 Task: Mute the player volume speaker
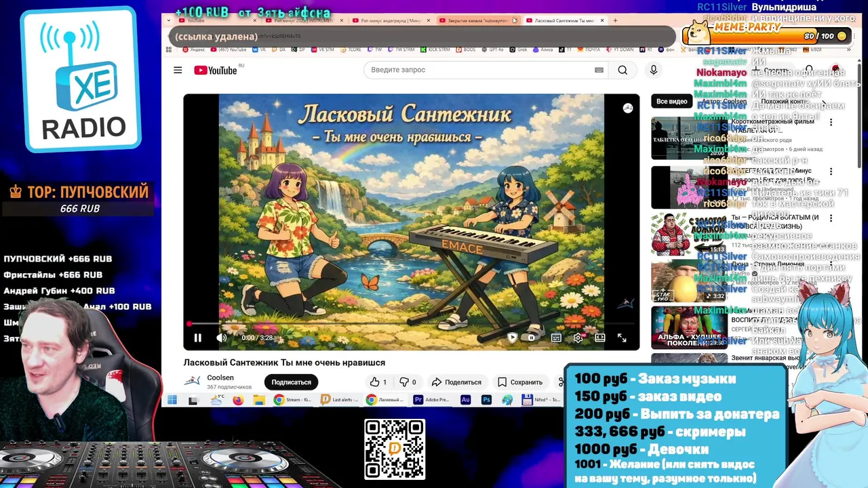tap(221, 338)
